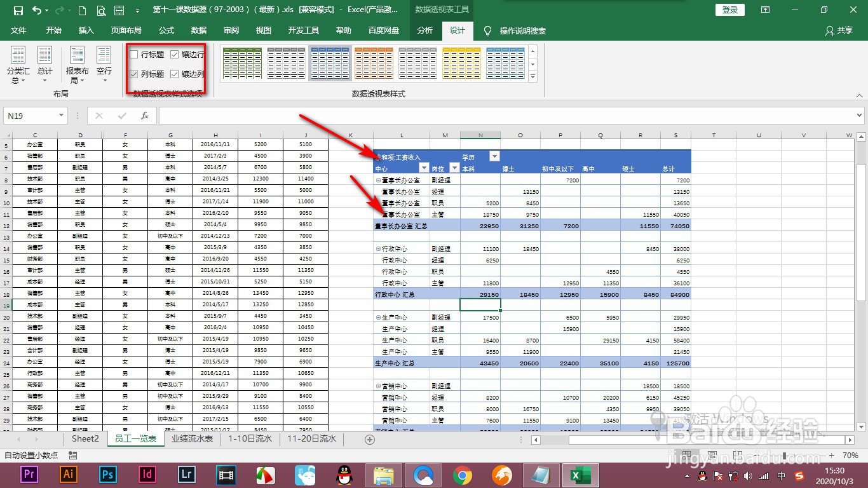
Task: Switch to the 分析 Analyze tab
Action: tap(425, 30)
